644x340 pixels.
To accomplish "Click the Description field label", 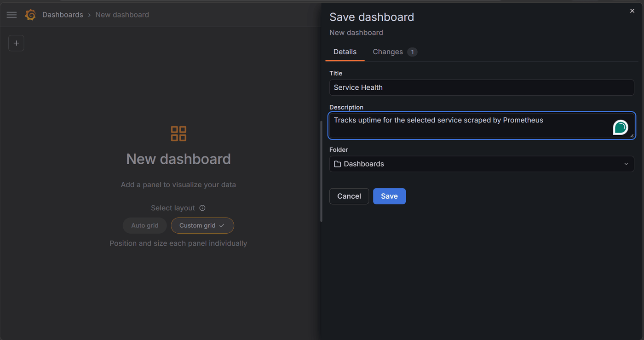I will pyautogui.click(x=346, y=107).
